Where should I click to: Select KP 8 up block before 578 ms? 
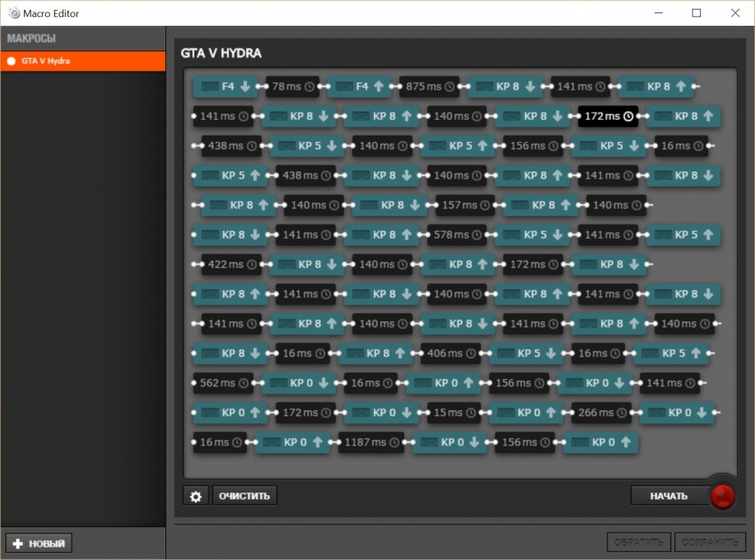click(x=381, y=235)
